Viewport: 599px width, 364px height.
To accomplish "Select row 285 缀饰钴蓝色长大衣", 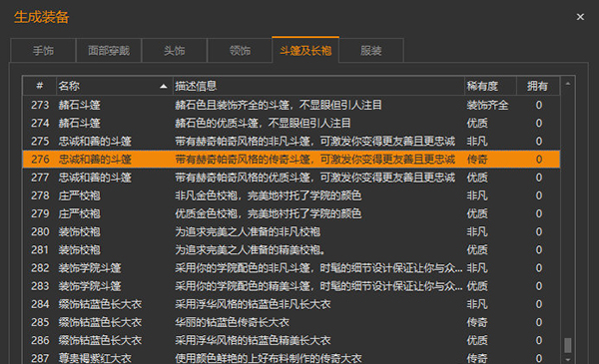I will [292, 322].
